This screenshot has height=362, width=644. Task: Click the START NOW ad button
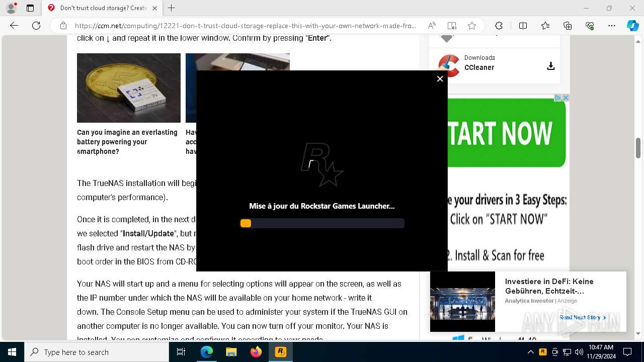(505, 133)
